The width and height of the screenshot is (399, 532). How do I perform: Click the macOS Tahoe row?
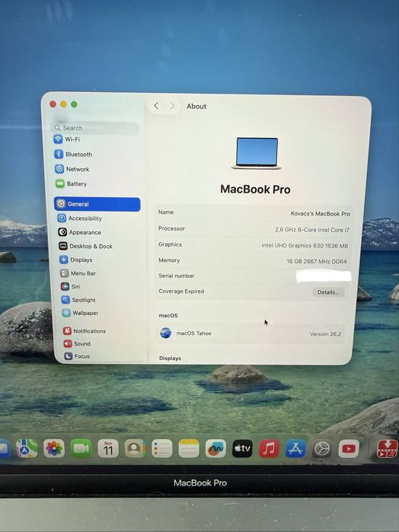click(251, 333)
